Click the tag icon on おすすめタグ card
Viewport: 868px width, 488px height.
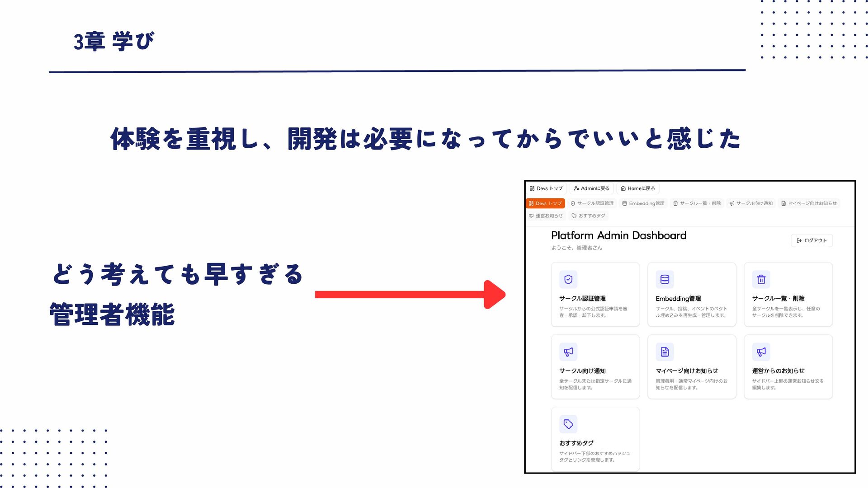pyautogui.click(x=568, y=424)
